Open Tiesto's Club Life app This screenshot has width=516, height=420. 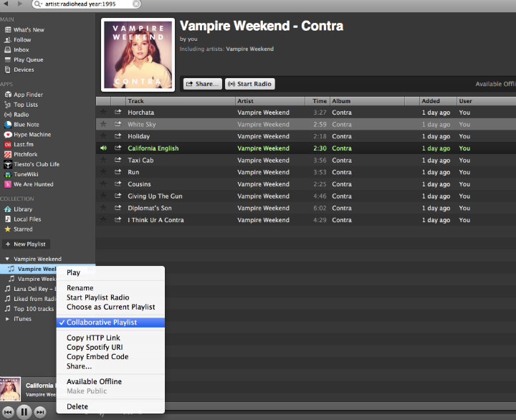32,164
